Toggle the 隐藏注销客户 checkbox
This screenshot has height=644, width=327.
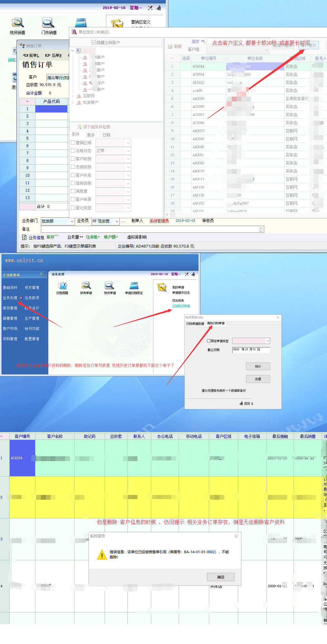(x=94, y=42)
